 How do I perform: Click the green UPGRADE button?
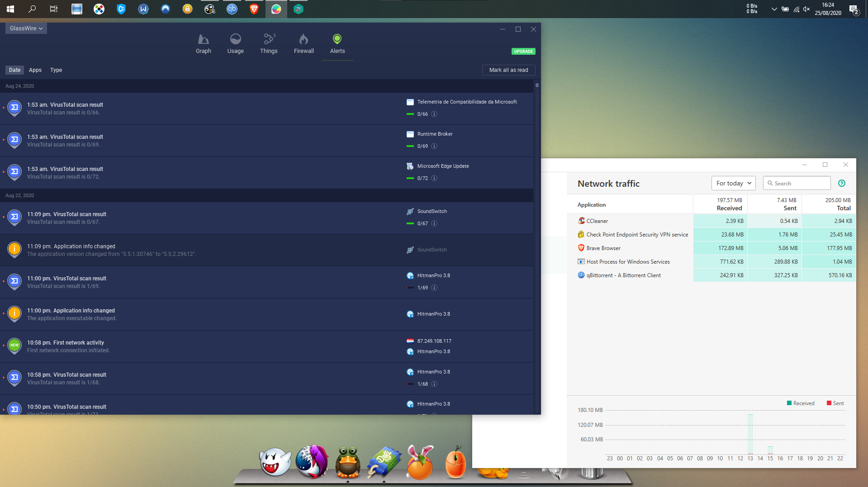523,52
